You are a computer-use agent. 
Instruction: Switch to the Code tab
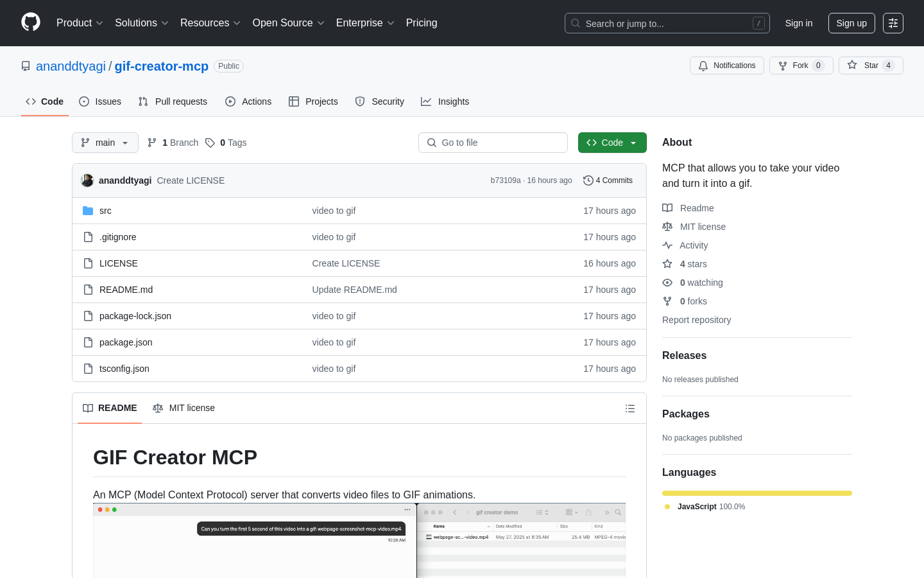45,101
